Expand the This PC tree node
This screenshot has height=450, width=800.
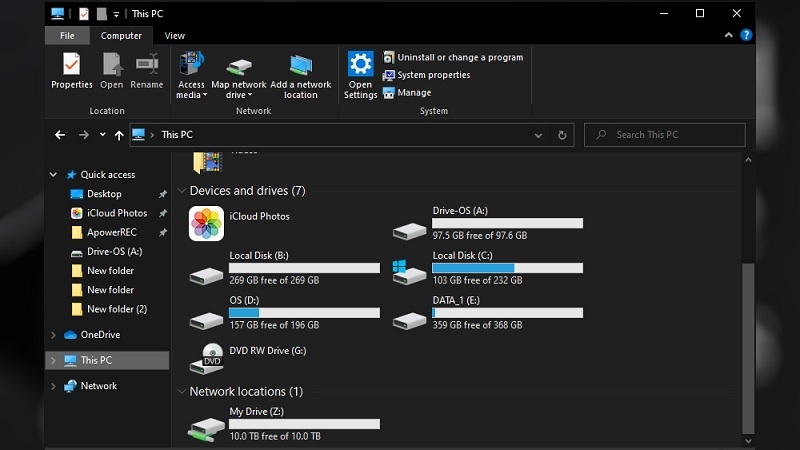click(x=53, y=360)
